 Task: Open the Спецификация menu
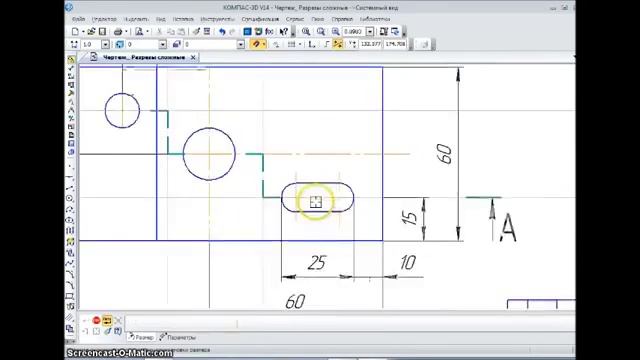(x=260, y=19)
